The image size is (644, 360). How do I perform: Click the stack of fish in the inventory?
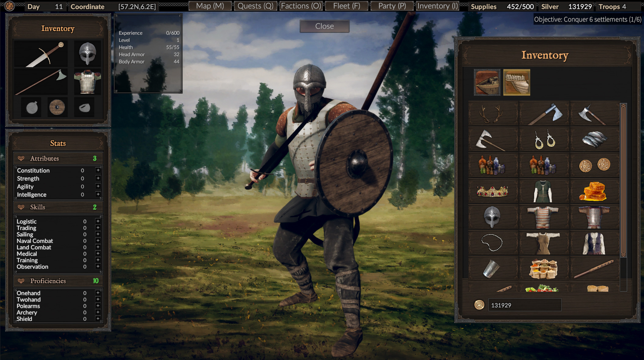pos(594,139)
